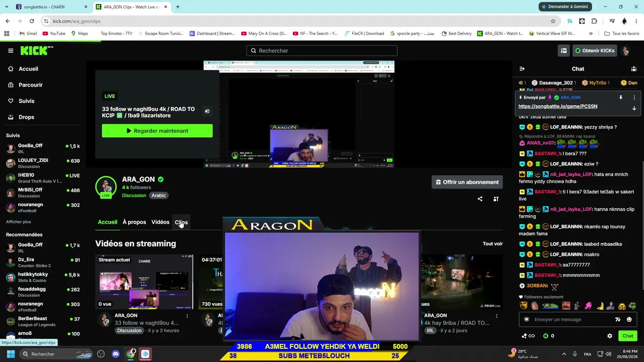The image size is (644, 362).
Task: Bookmark this page with the star icon
Action: coord(553,21)
